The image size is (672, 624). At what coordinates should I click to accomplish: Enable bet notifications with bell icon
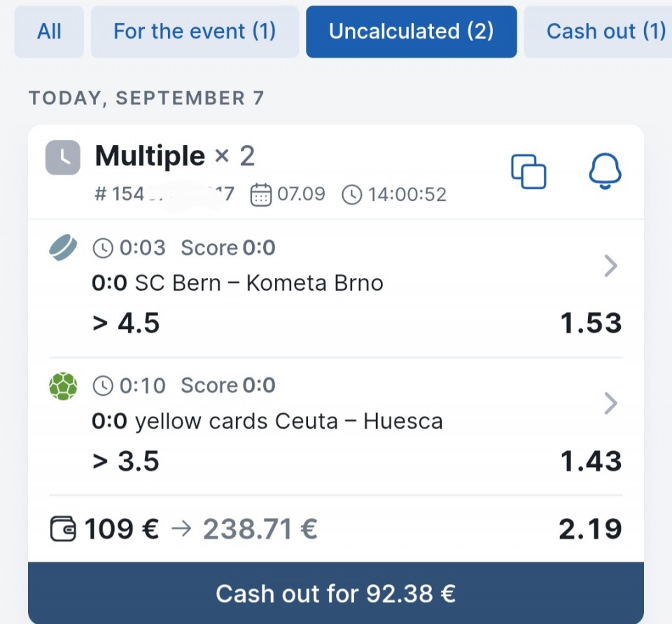point(605,171)
